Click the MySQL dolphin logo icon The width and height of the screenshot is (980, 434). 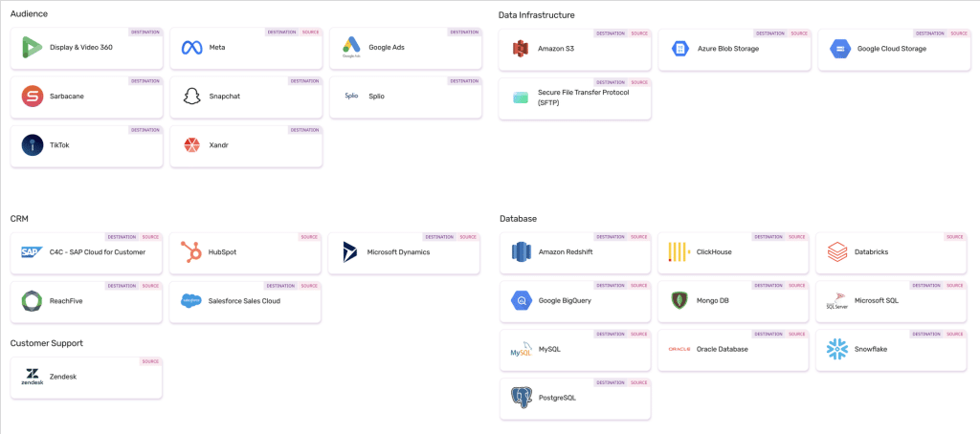coord(521,350)
